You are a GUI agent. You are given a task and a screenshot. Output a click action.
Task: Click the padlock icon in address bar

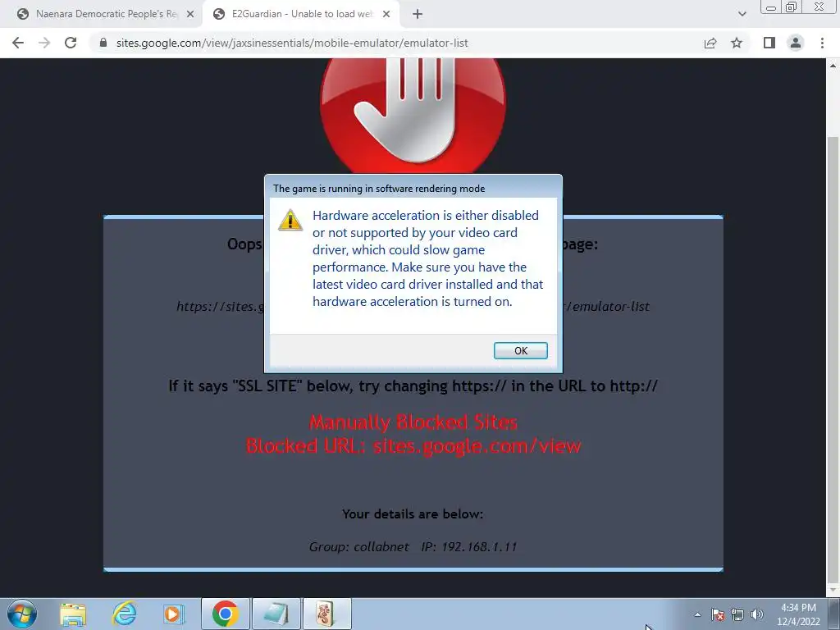tap(103, 43)
